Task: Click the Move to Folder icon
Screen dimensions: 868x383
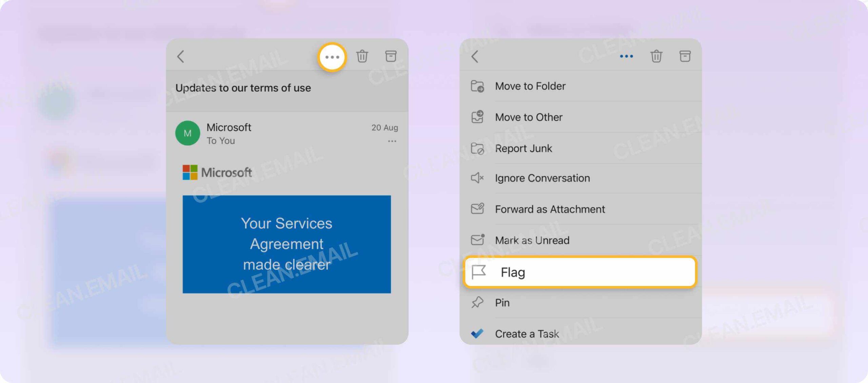Action: tap(477, 86)
